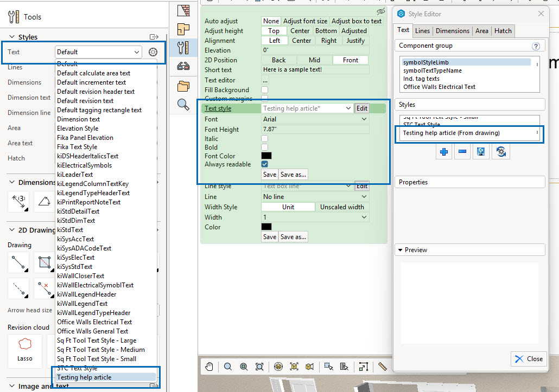The height and width of the screenshot is (392, 559).
Task: Remove style with the minus button
Action: coord(462,152)
